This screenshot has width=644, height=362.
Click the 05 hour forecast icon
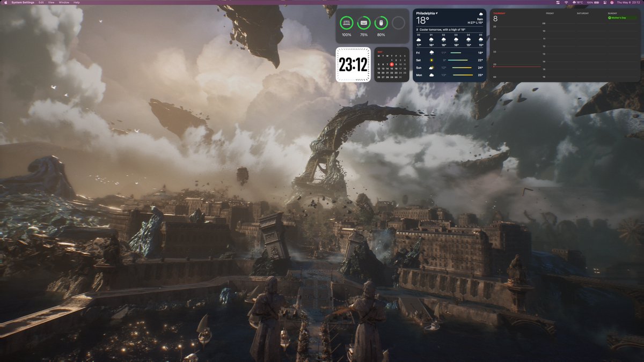(x=481, y=40)
